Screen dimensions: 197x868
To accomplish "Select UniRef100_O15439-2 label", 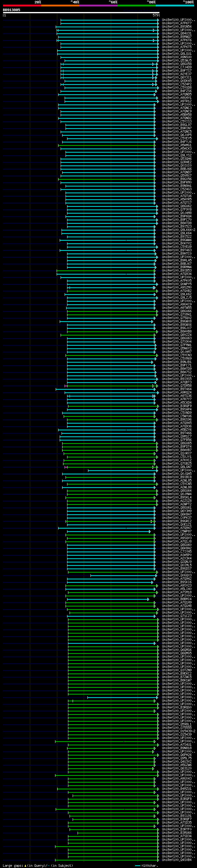I will [x=179, y=731].
